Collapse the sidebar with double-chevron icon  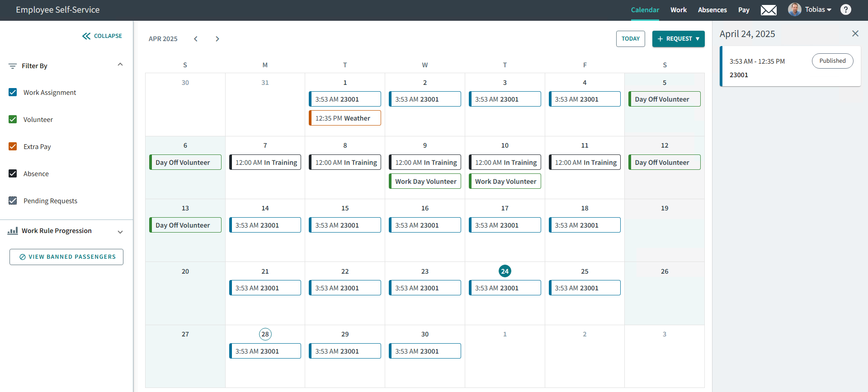tap(86, 36)
